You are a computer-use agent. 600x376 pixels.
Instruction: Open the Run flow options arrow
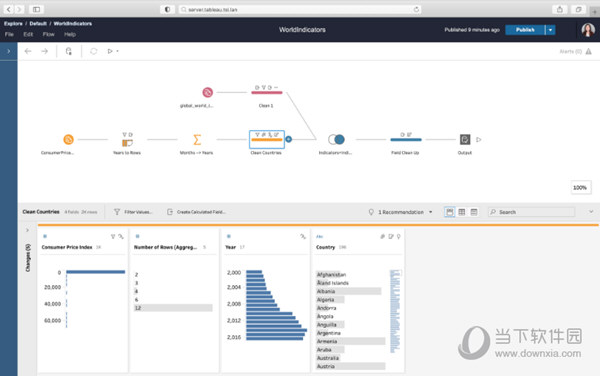click(117, 51)
